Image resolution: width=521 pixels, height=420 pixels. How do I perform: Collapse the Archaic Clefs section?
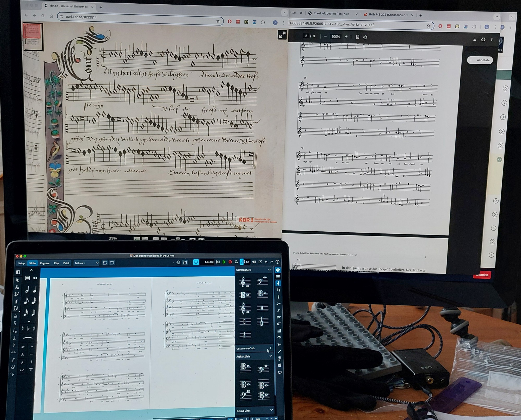tap(271, 356)
